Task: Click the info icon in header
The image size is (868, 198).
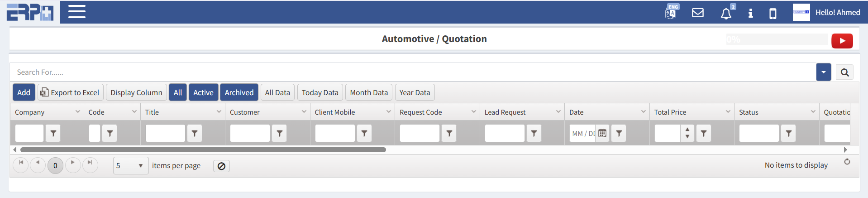Action: (750, 13)
